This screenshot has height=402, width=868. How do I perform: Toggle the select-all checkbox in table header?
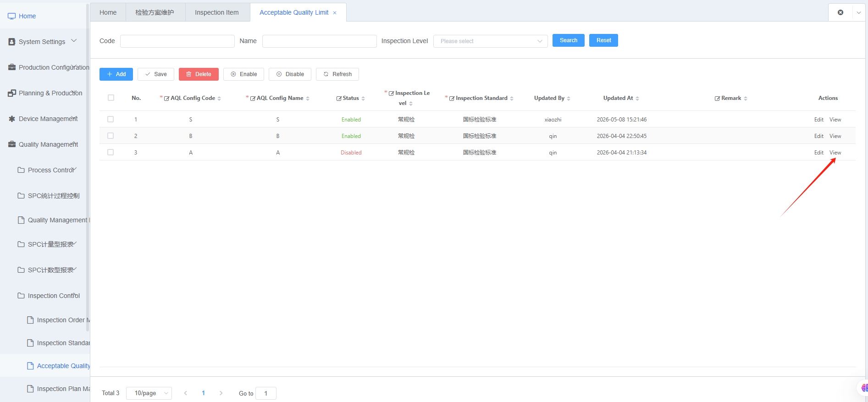111,98
